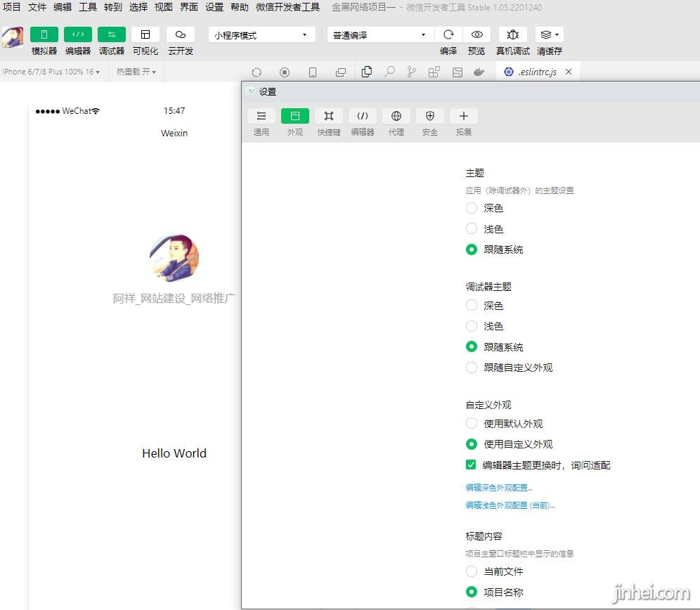Click the profile avatar in simulator preview

click(174, 257)
